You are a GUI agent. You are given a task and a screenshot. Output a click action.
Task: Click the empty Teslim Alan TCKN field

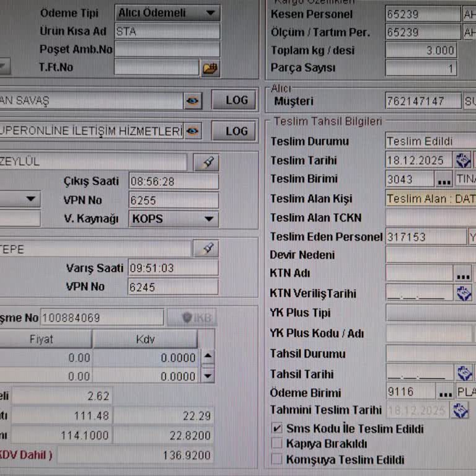click(431, 218)
